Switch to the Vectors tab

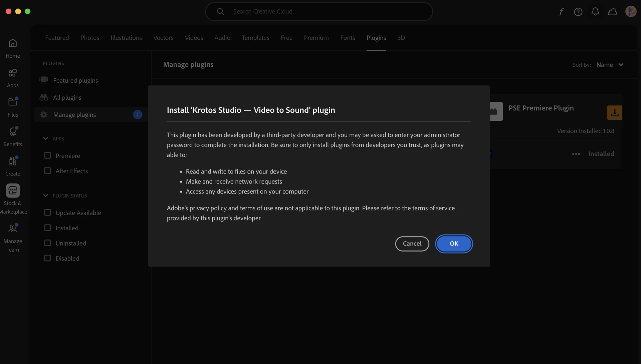tap(163, 38)
